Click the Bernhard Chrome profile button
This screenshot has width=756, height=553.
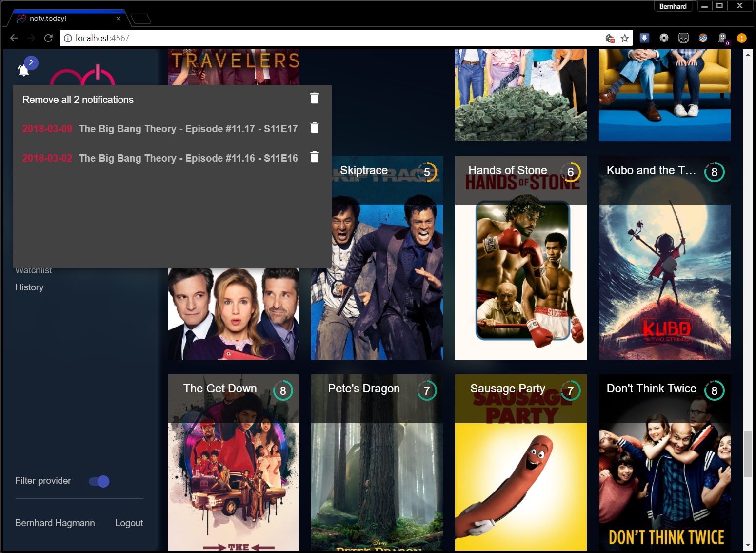pyautogui.click(x=673, y=6)
